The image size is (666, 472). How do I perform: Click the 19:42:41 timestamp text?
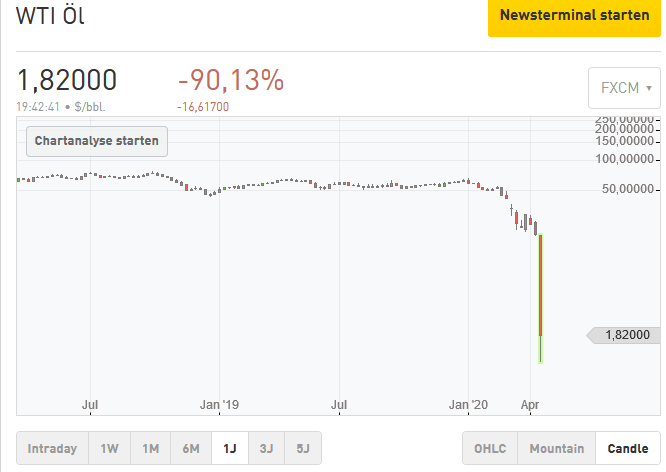pyautogui.click(x=38, y=107)
